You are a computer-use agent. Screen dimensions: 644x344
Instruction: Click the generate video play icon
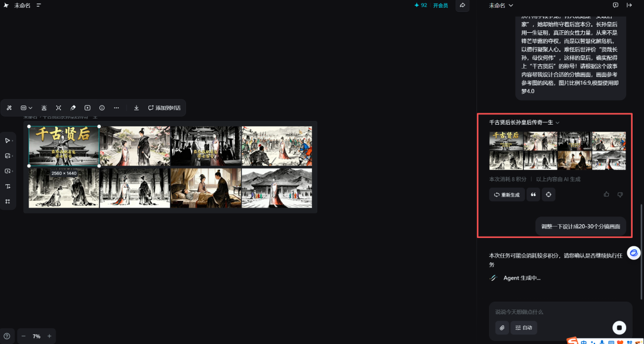pyautogui.click(x=88, y=107)
